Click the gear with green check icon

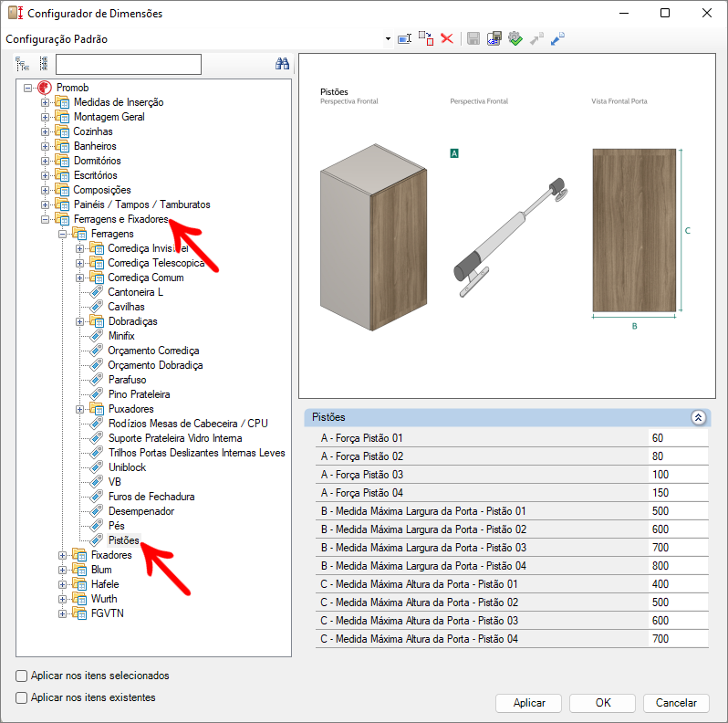(515, 38)
